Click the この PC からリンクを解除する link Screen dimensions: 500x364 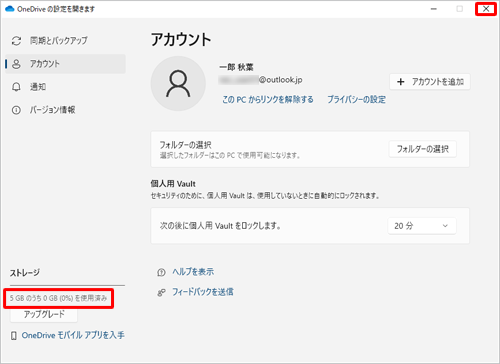point(268,99)
